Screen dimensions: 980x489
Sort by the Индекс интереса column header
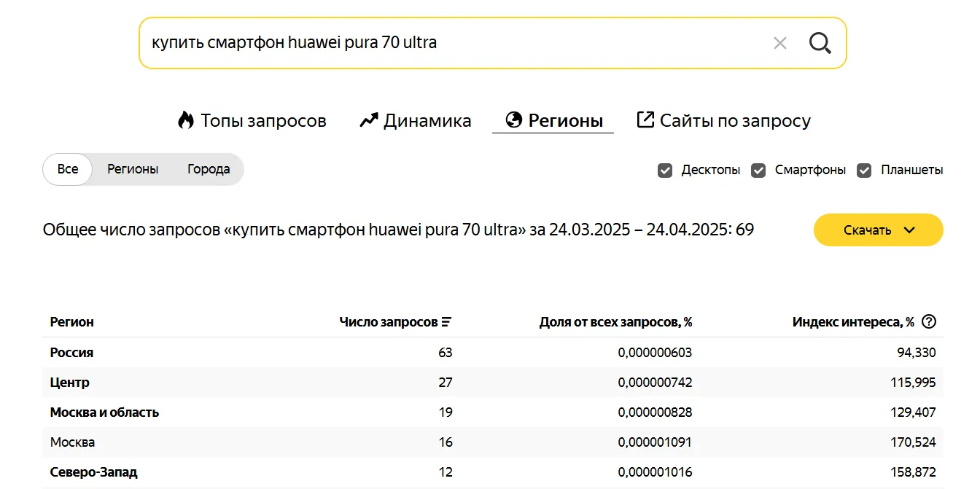click(x=853, y=322)
